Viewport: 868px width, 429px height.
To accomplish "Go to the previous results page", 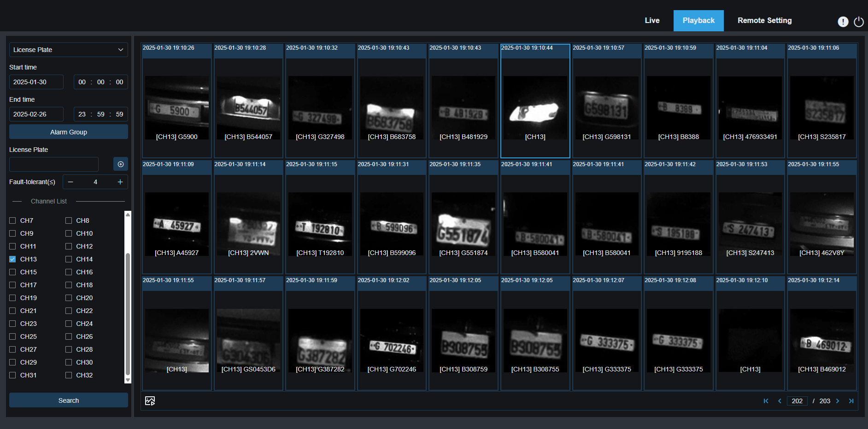I will [x=780, y=401].
